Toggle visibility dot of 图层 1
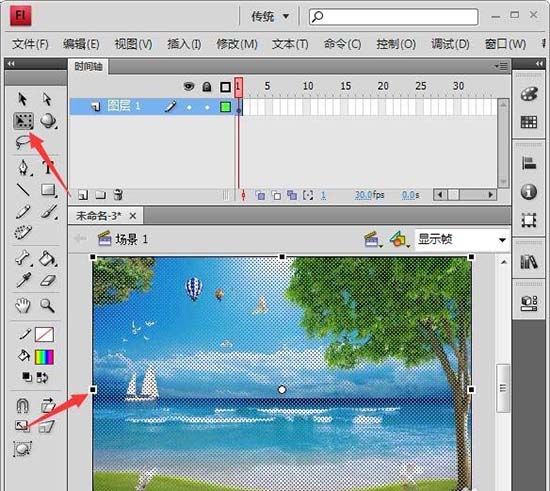This screenshot has height=491, width=550. [x=189, y=107]
